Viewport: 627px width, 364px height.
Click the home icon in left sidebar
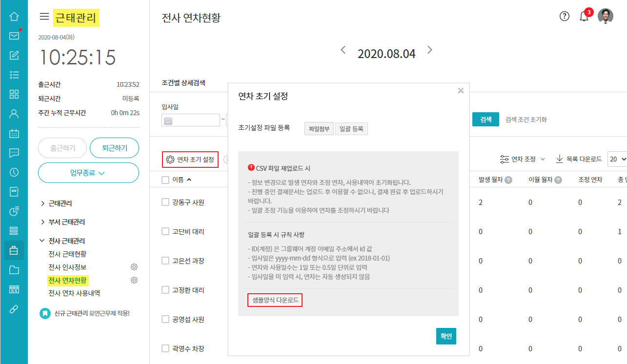coord(14,16)
